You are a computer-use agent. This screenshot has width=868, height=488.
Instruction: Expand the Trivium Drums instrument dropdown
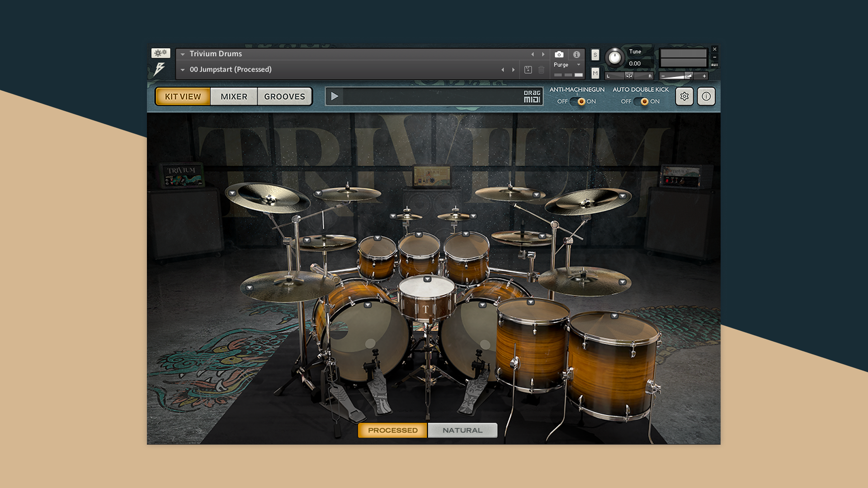tap(183, 54)
